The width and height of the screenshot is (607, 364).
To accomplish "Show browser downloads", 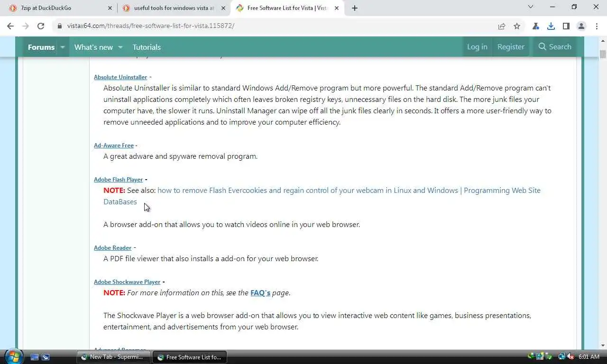I will click(x=551, y=26).
